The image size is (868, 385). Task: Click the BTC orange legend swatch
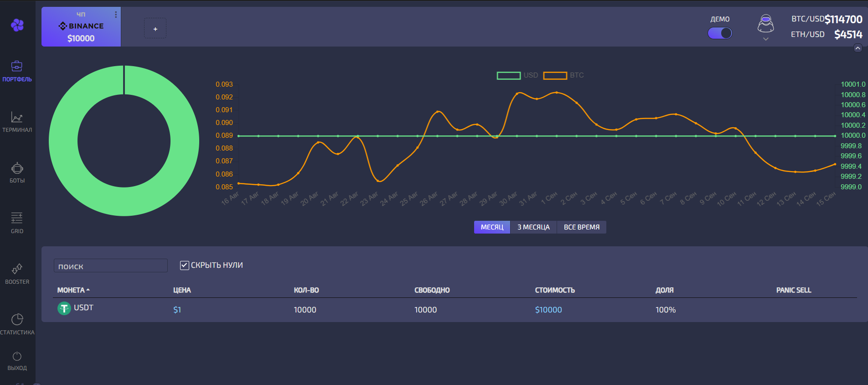[x=555, y=76]
